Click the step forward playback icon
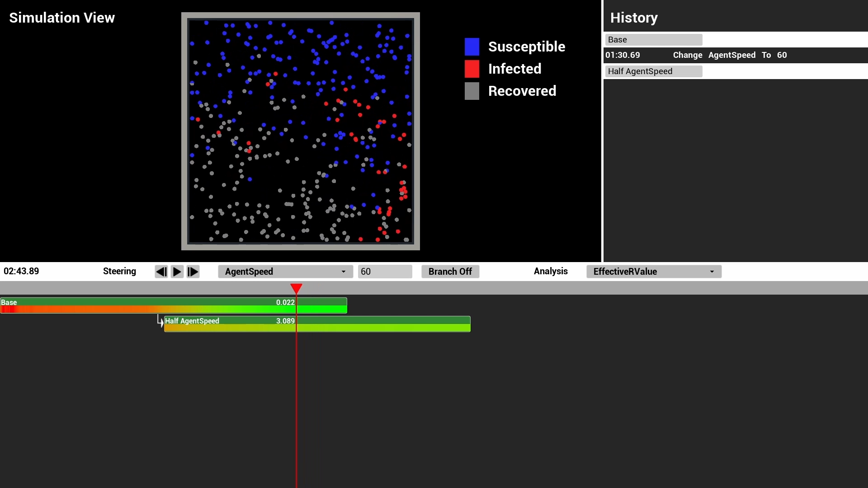 point(193,272)
